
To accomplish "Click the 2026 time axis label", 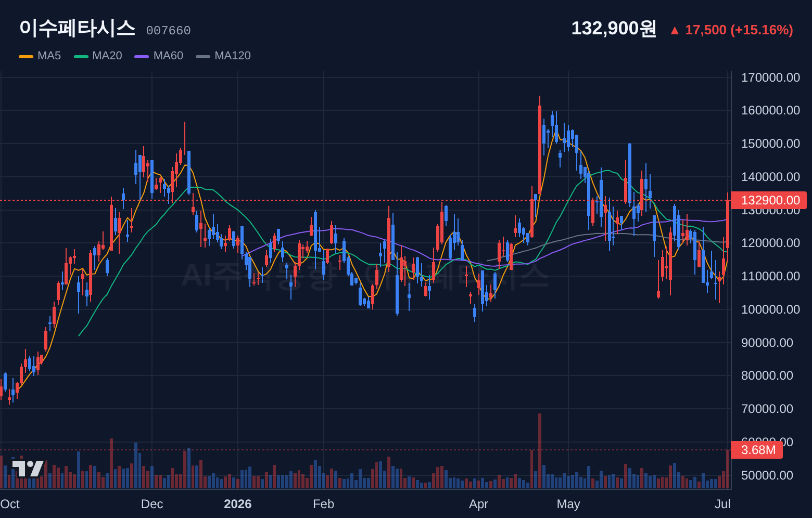I will 238,504.
